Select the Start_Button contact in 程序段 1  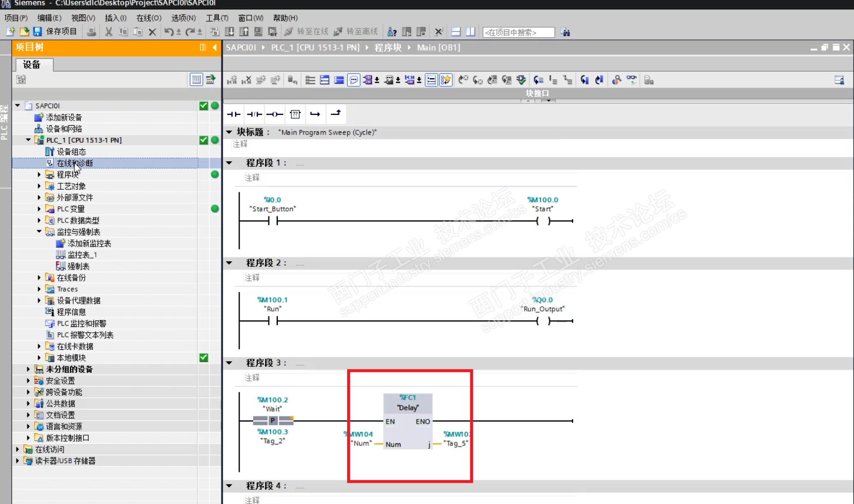pyautogui.click(x=273, y=221)
